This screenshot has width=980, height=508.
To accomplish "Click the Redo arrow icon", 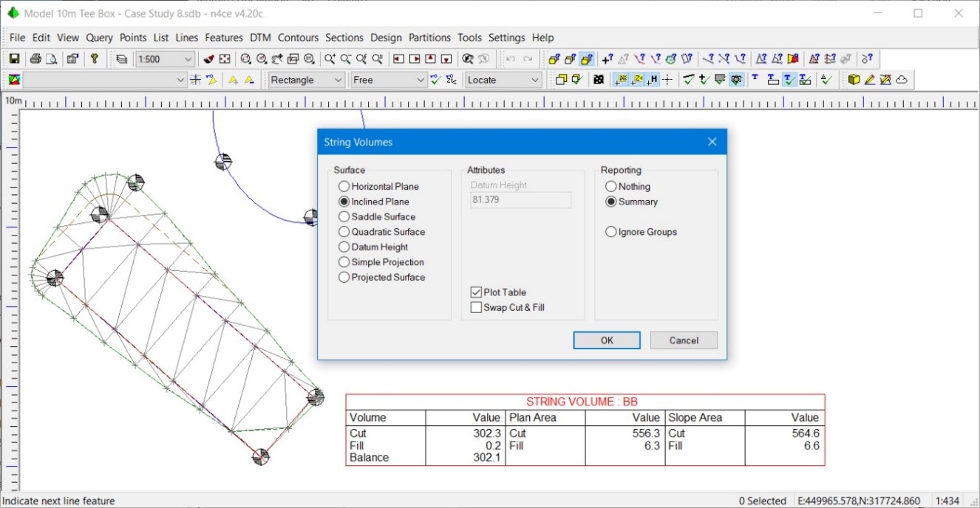I will pos(528,59).
